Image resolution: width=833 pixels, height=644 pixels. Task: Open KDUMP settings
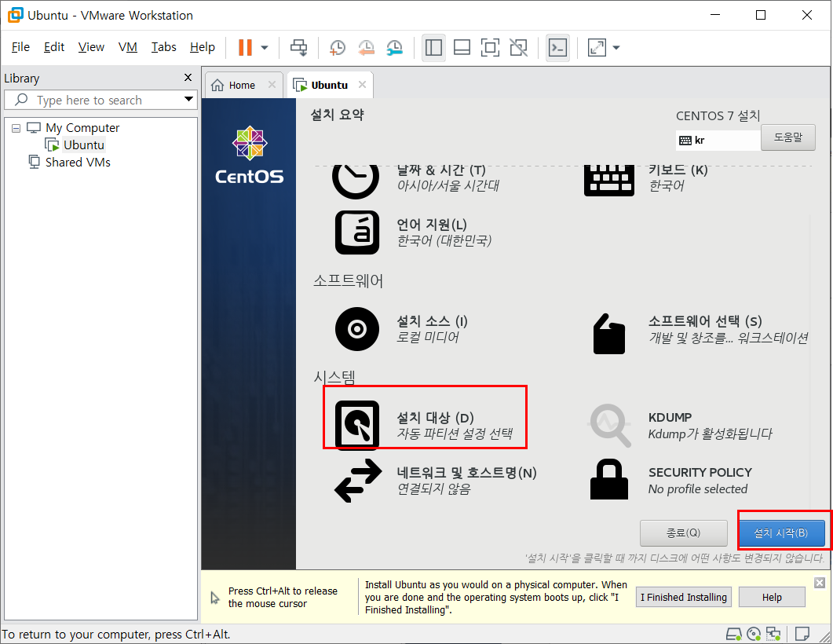[x=680, y=425]
